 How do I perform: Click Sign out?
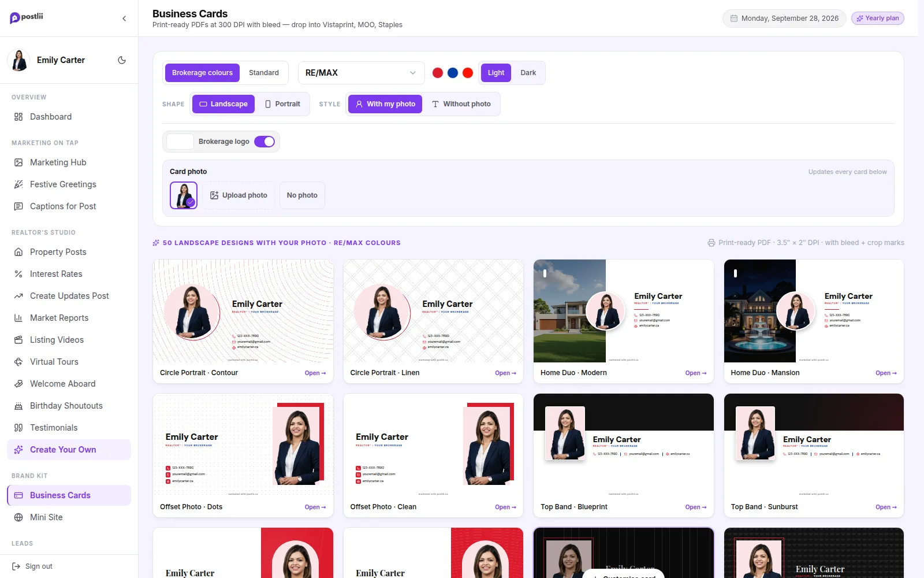click(32, 566)
